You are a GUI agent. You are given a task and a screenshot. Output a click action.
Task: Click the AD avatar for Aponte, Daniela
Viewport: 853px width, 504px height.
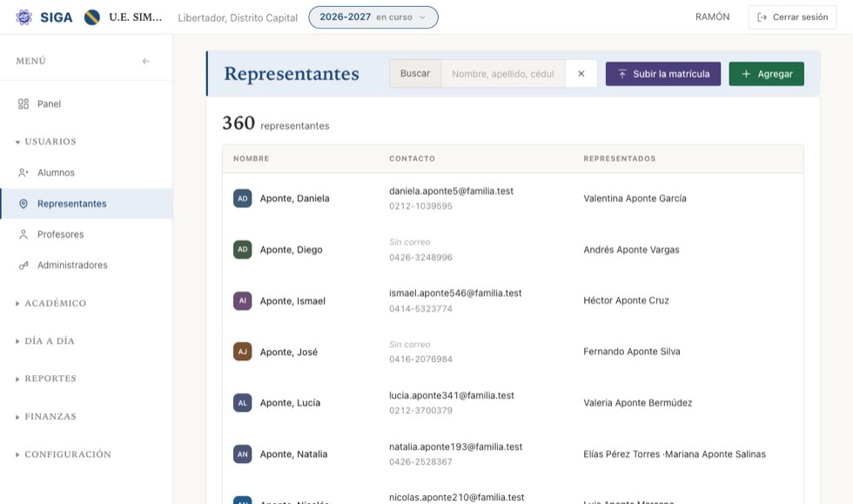pos(243,198)
